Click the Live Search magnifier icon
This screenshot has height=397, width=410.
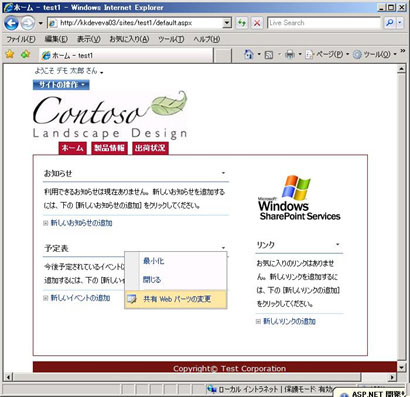[389, 23]
